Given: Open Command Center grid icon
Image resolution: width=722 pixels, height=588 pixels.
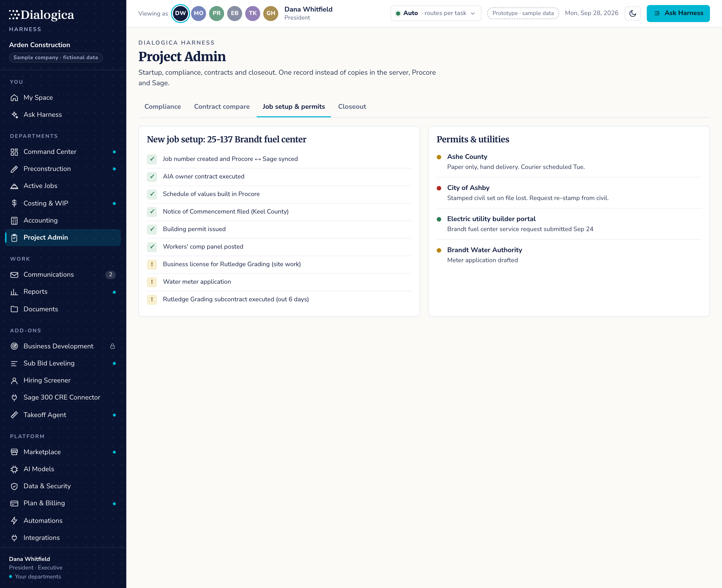Looking at the screenshot, I should (14, 152).
